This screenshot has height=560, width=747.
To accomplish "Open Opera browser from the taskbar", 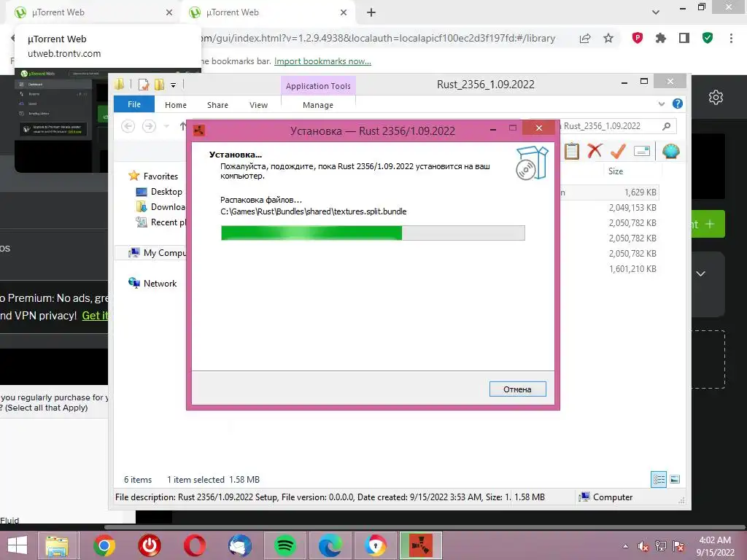I will pos(194,545).
